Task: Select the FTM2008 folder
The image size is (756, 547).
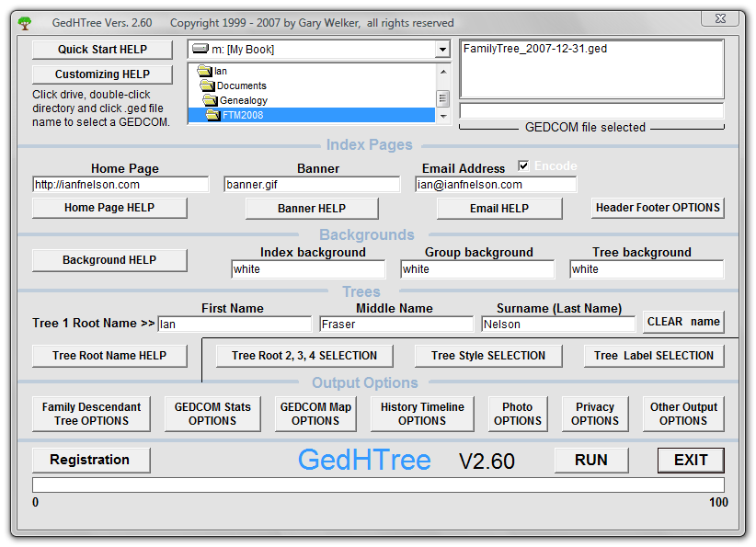Action: (x=242, y=115)
